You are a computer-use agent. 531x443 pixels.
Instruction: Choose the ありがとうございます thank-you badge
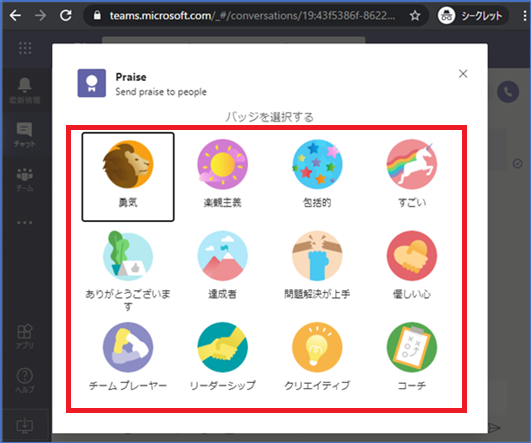[x=128, y=269]
